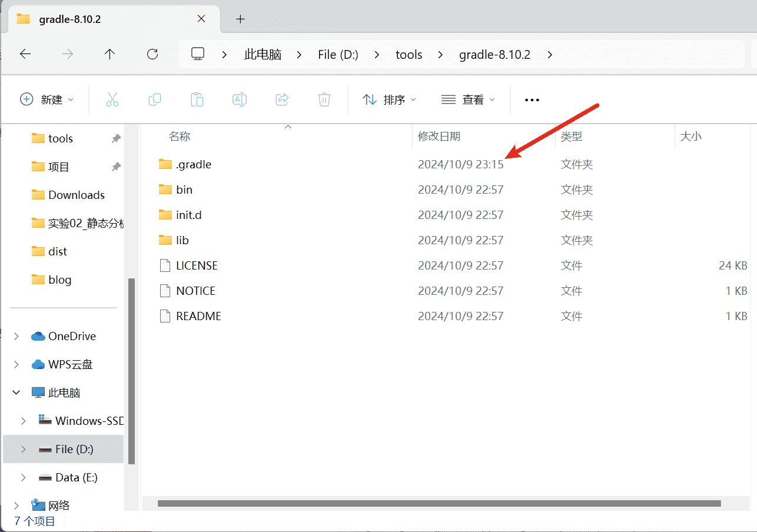
Task: Refresh the current folder view
Action: [152, 54]
